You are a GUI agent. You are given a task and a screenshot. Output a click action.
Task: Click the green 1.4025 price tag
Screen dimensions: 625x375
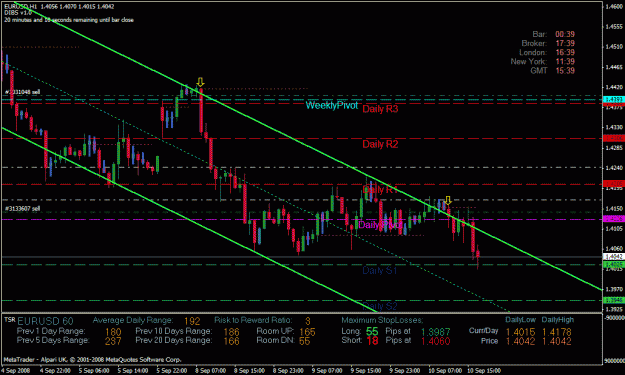pyautogui.click(x=614, y=265)
